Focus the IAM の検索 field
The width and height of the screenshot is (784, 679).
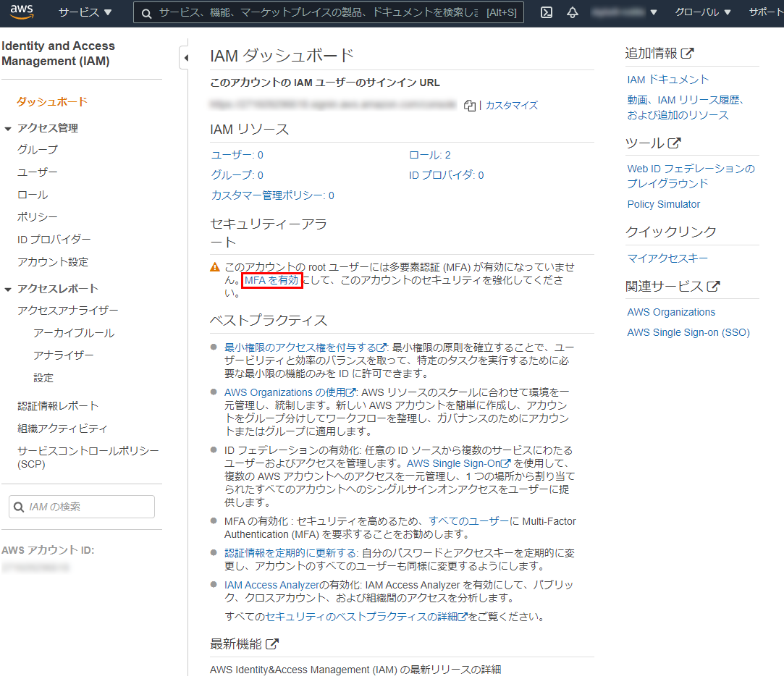[x=82, y=507]
